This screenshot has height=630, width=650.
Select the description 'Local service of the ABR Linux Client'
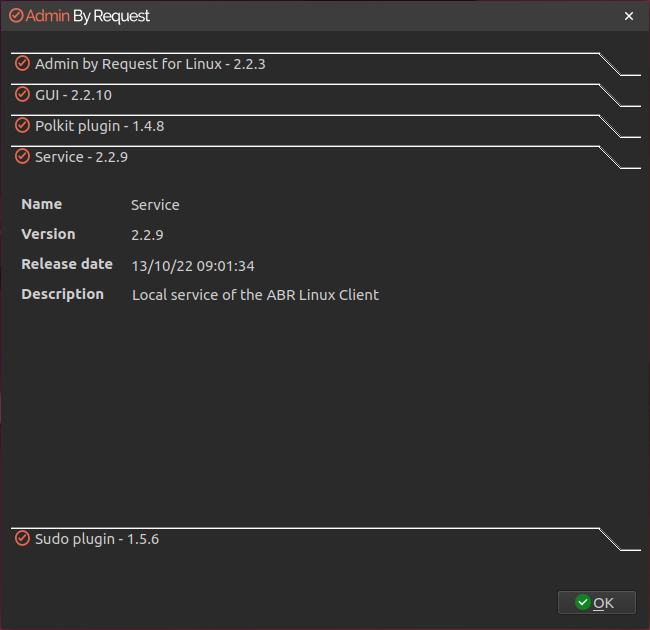(255, 295)
